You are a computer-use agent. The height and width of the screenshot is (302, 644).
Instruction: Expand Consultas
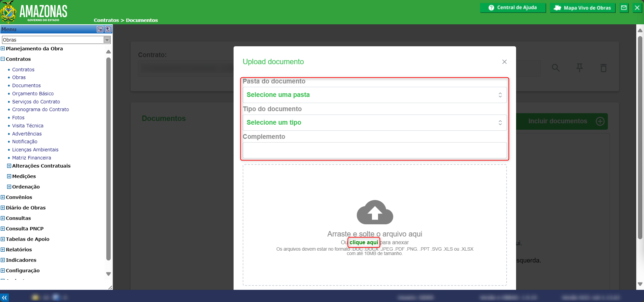pyautogui.click(x=3, y=218)
